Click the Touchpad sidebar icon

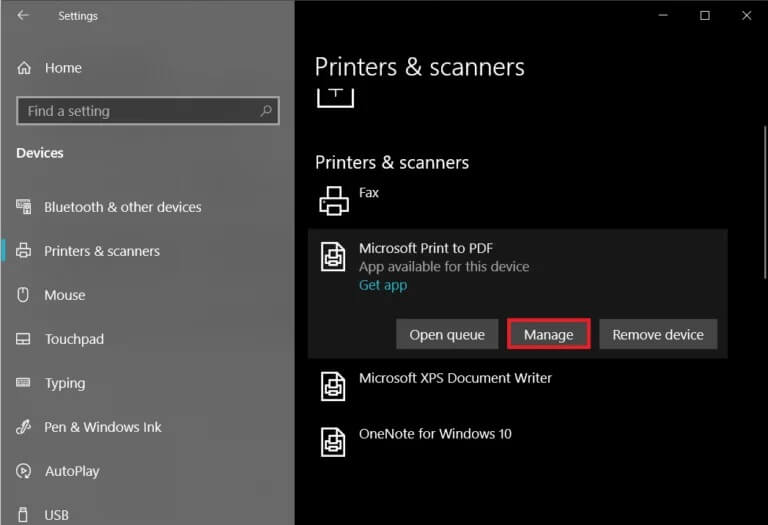click(23, 338)
